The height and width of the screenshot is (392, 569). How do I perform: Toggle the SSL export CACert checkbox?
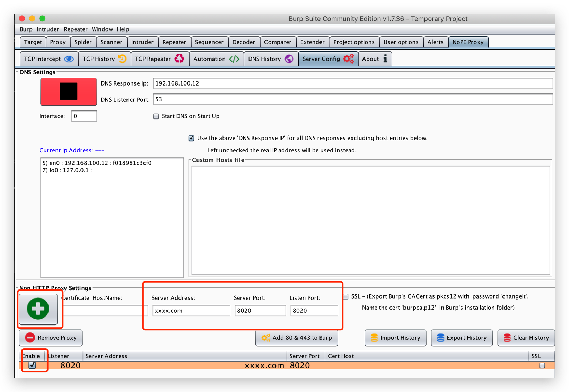click(346, 296)
